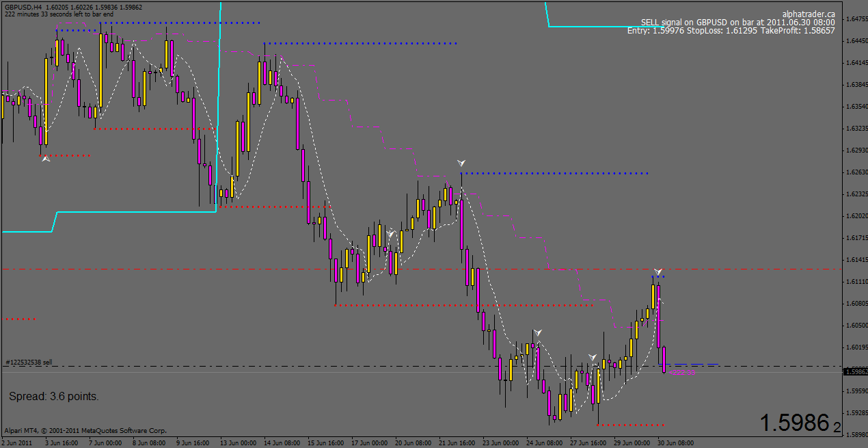Click the GBPUSD,H4 chart title text
The image size is (868, 448).
pos(23,7)
